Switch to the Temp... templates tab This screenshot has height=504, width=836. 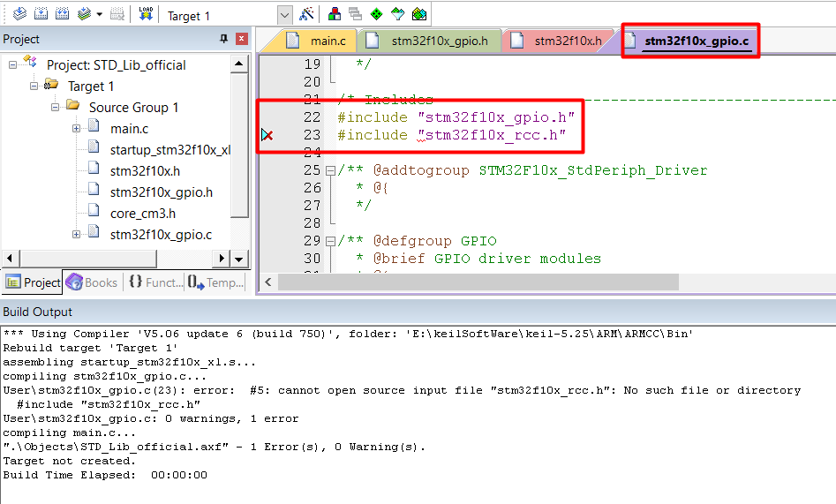216,282
